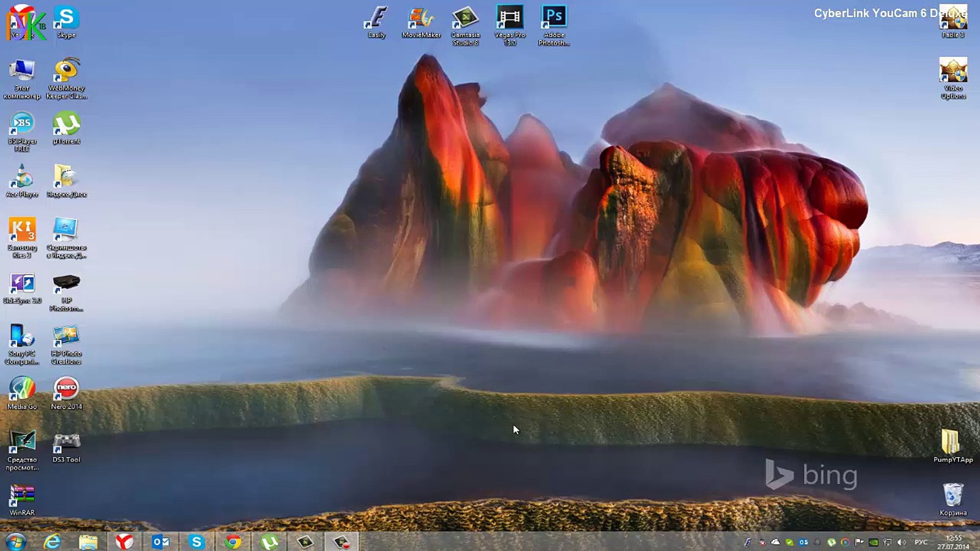Open Скриншоты в Яндекс.Диске shortcut
This screenshot has width=980, height=551.
[66, 238]
